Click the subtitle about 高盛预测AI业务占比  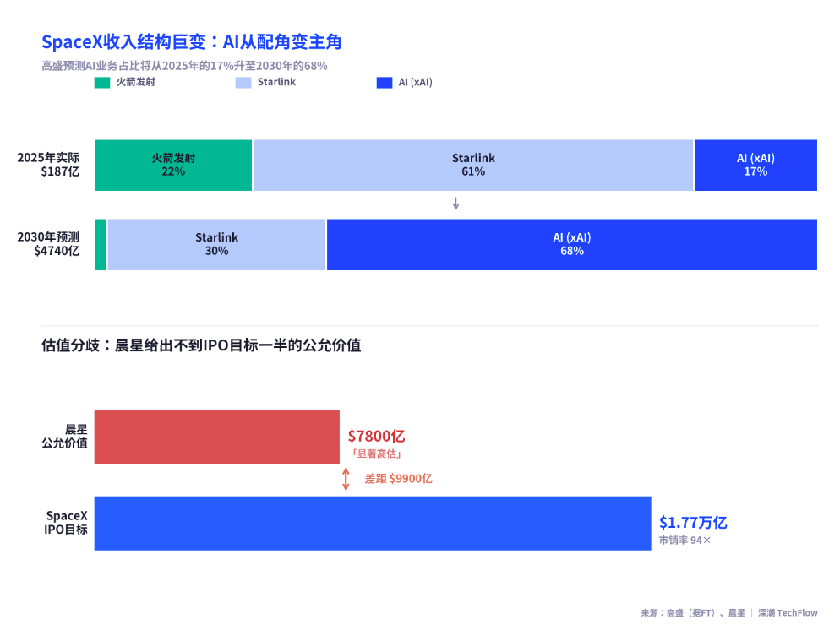coord(184,66)
